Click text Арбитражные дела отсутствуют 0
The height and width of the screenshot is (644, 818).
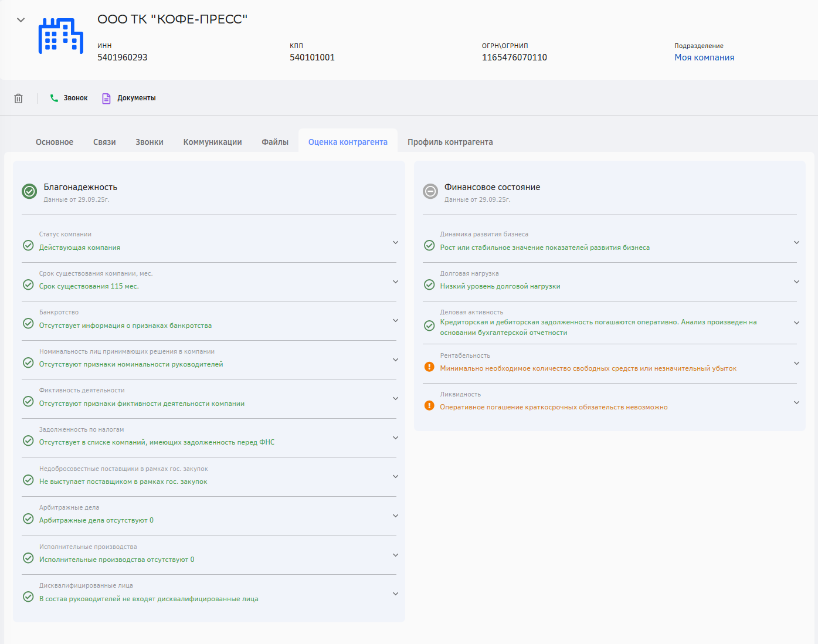[x=96, y=520]
